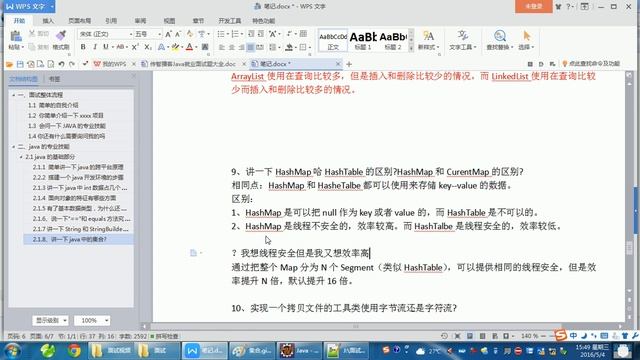Toggle strikethrough AB formatting
640x360 pixels.
[120, 47]
